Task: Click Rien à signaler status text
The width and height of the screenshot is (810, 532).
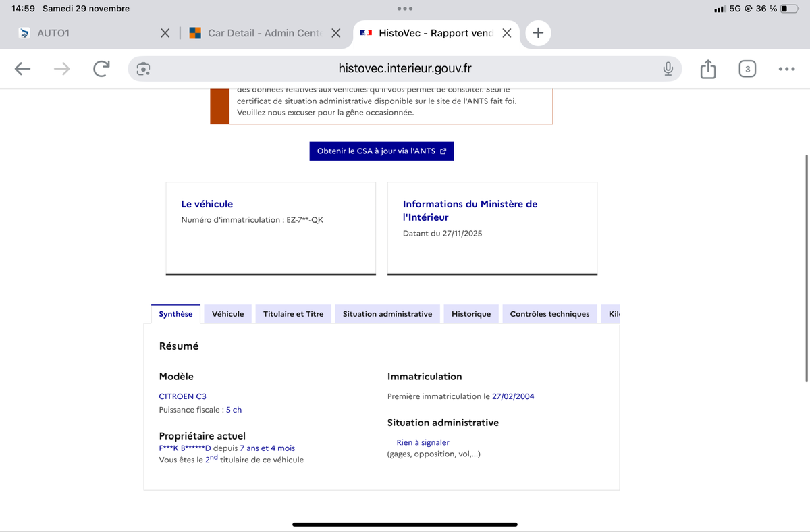Action: (423, 442)
